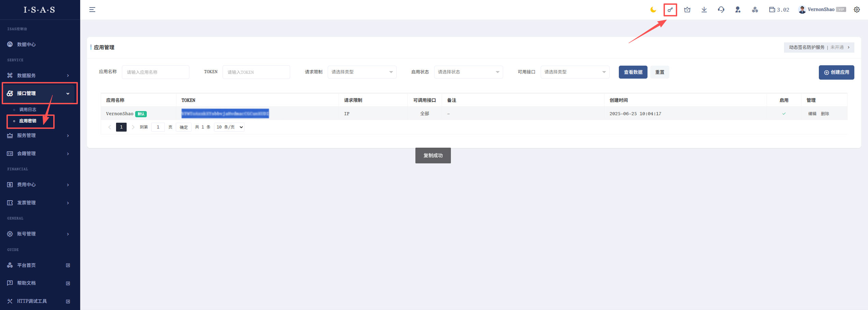Viewport: 868px width, 310px height.
Task: Click the crown VIP icon in header
Action: point(687,10)
